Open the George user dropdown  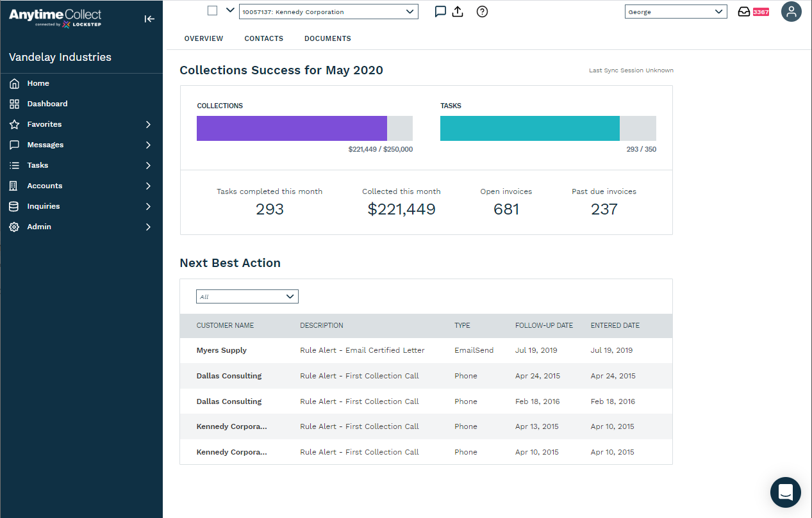(675, 12)
